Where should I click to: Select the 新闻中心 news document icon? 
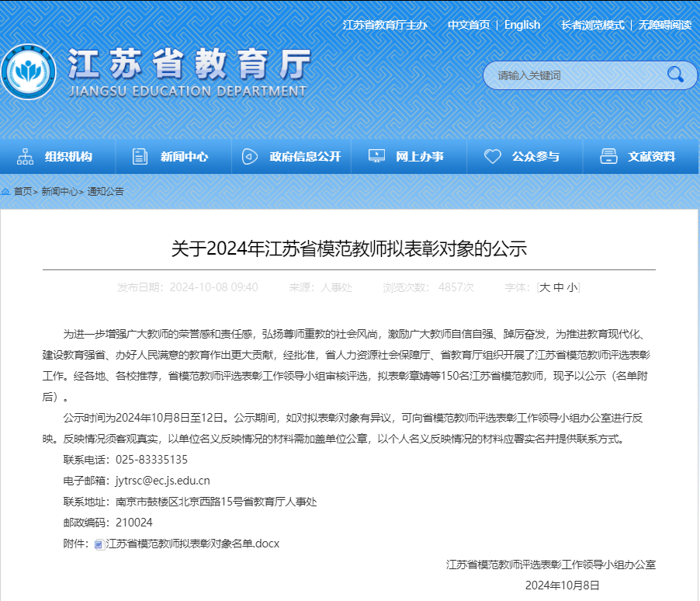point(140,156)
